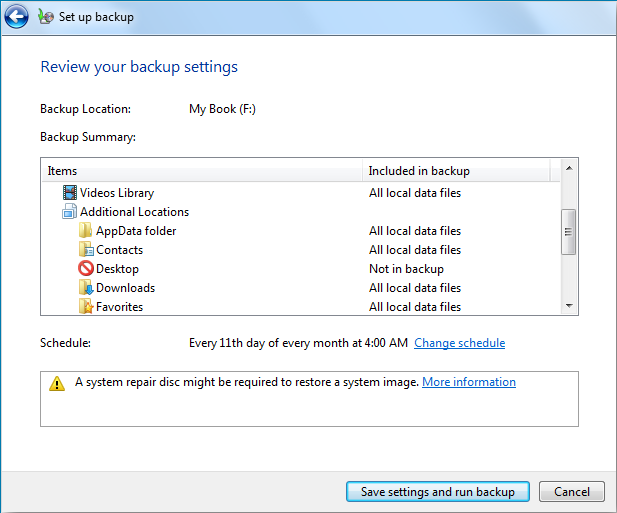Viewport: 617px width, 513px height.
Task: Open the Change schedule link
Action: 459,343
